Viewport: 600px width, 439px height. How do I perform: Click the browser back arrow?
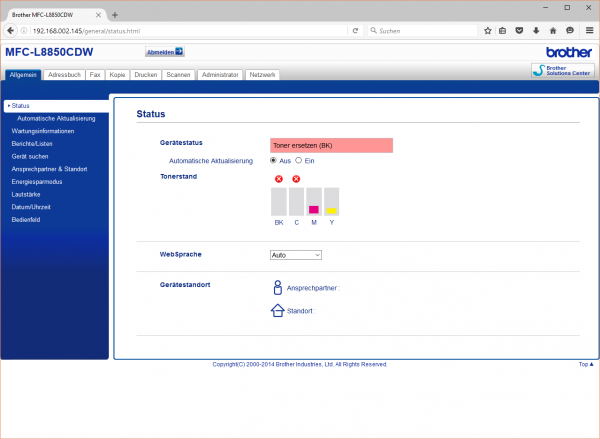(10, 31)
